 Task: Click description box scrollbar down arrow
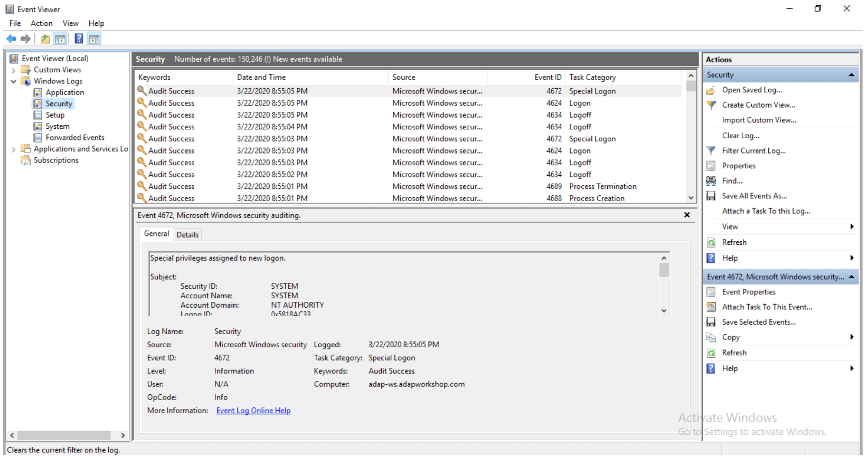[x=664, y=311]
